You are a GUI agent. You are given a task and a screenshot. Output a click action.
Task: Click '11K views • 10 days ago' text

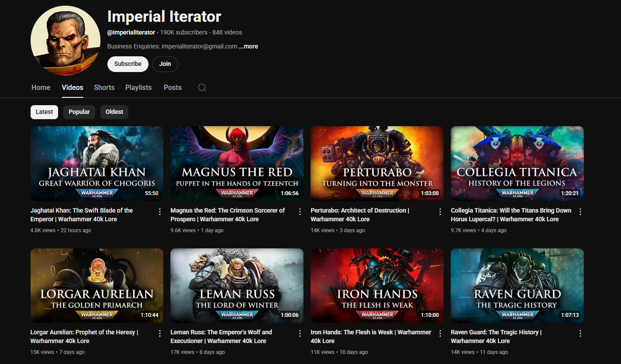tap(339, 352)
